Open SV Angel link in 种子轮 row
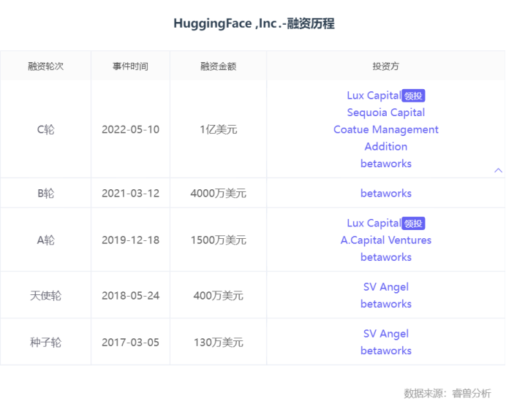The height and width of the screenshot is (420, 506). tap(386, 334)
